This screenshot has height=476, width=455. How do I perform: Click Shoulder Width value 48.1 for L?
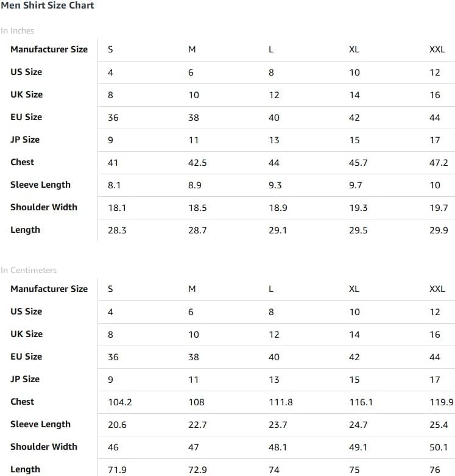click(x=278, y=447)
